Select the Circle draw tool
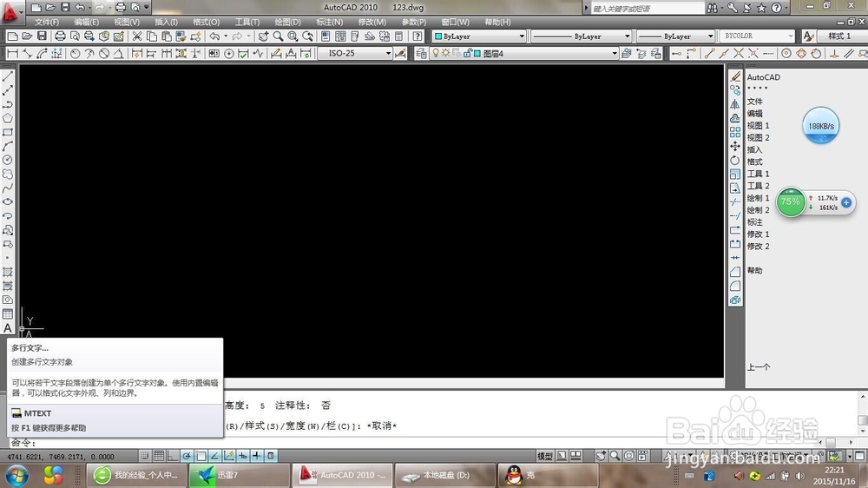Image resolution: width=868 pixels, height=488 pixels. (8, 160)
